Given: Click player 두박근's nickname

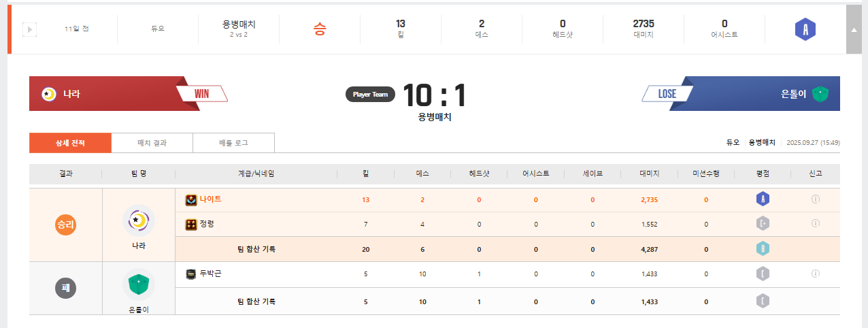Looking at the screenshot, I should pos(210,274).
